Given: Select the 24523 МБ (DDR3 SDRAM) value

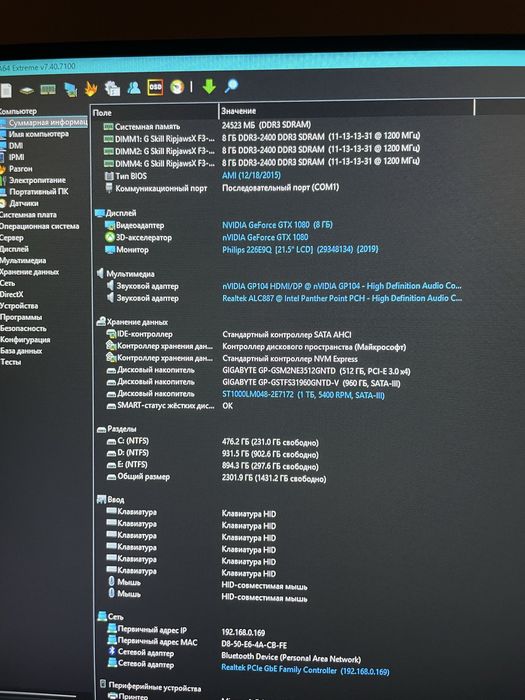Looking at the screenshot, I should [x=267, y=125].
